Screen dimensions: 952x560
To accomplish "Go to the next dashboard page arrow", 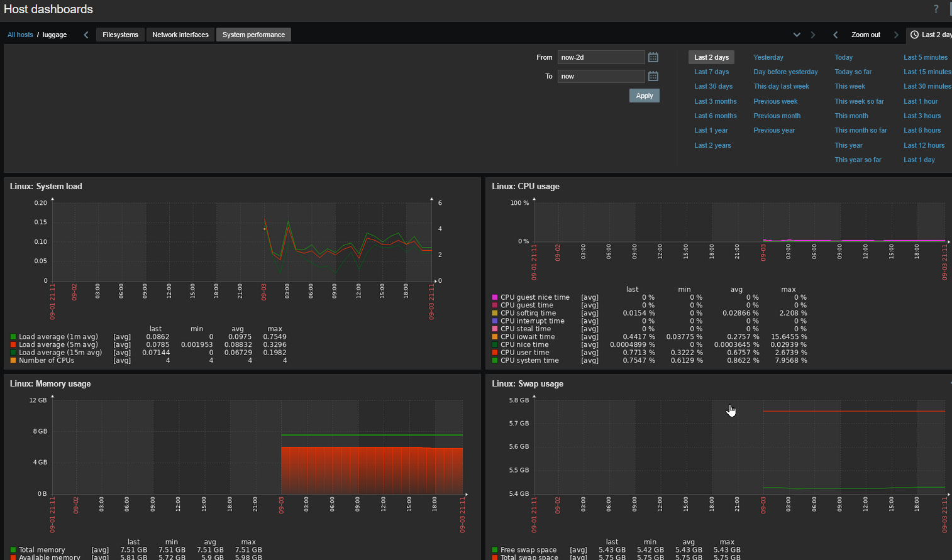I will click(x=812, y=35).
